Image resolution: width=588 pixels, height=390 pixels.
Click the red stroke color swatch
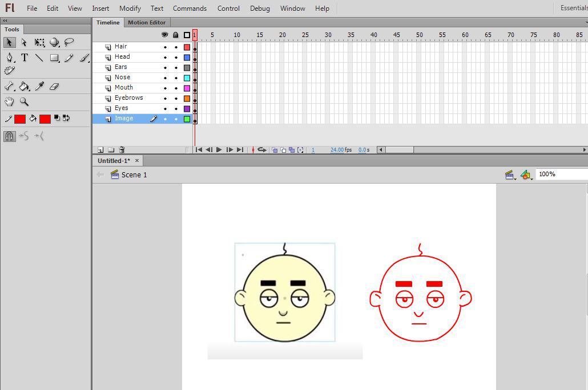coord(20,119)
